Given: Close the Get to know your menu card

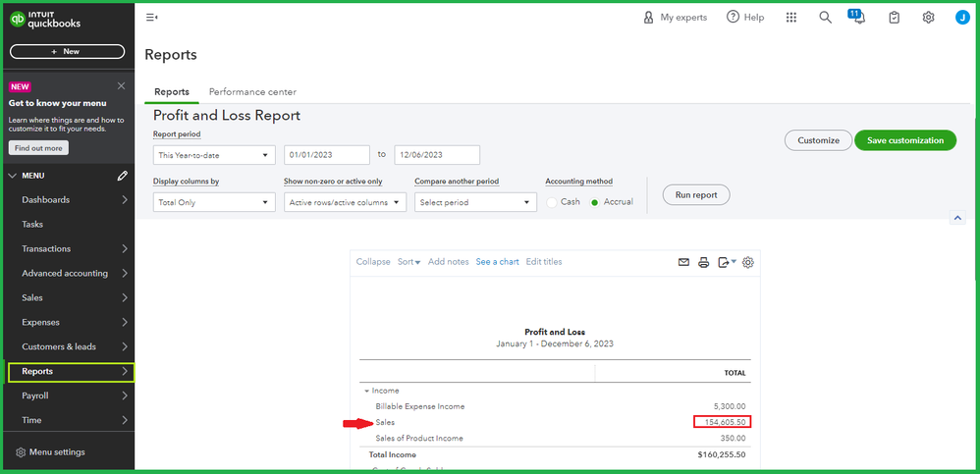Looking at the screenshot, I should click(x=121, y=85).
